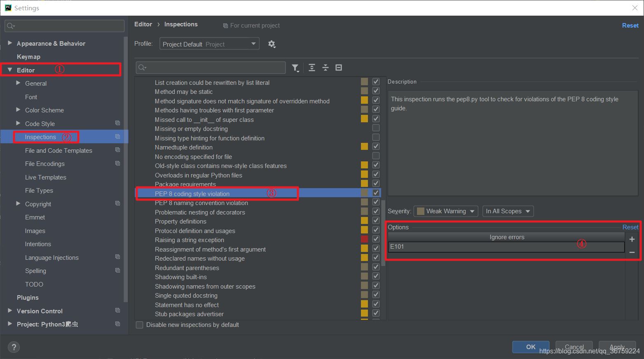644x359 pixels.
Task: Check Disable new inspections by default
Action: (140, 325)
